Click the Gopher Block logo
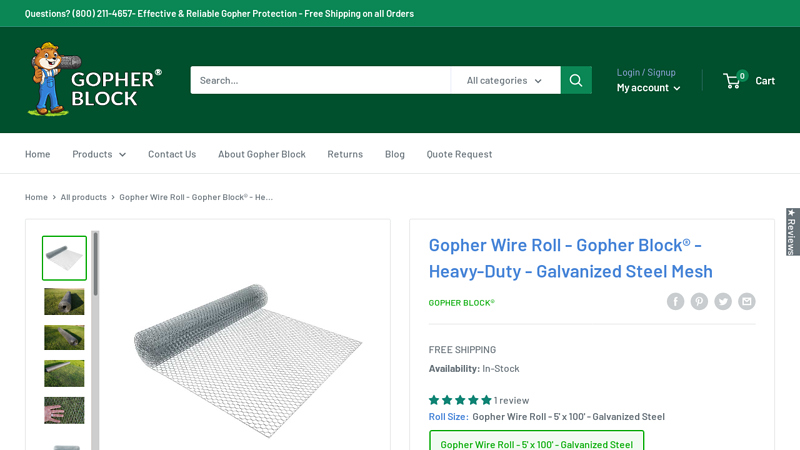800x450 pixels. coord(94,80)
